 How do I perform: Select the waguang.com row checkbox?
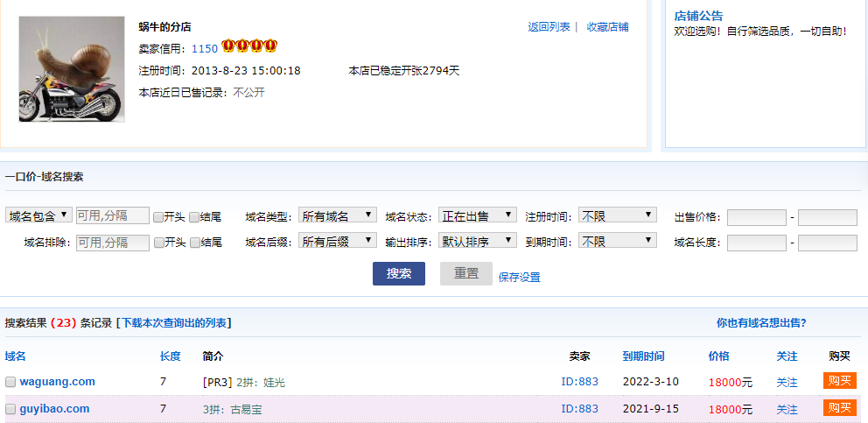pyautogui.click(x=10, y=382)
